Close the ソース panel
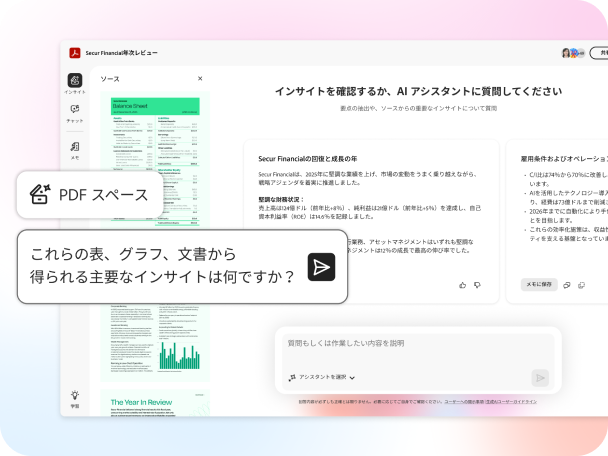Screen dimensions: 608x456 pos(200,78)
